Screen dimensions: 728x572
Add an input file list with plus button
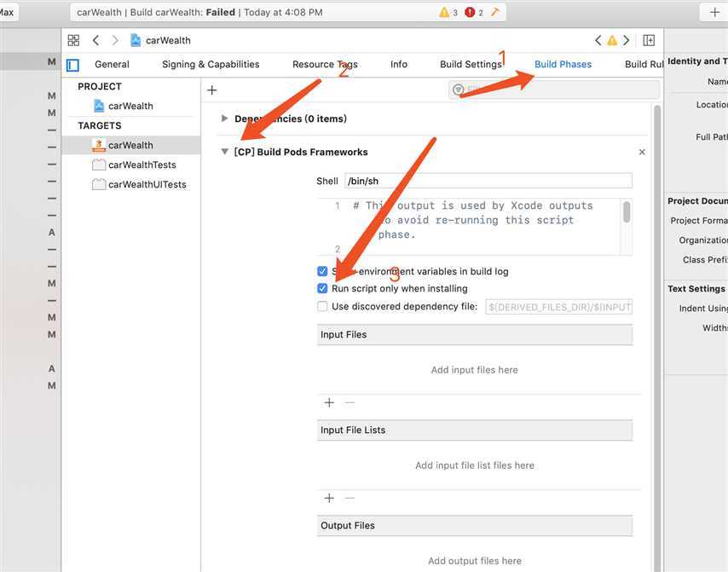coord(329,498)
